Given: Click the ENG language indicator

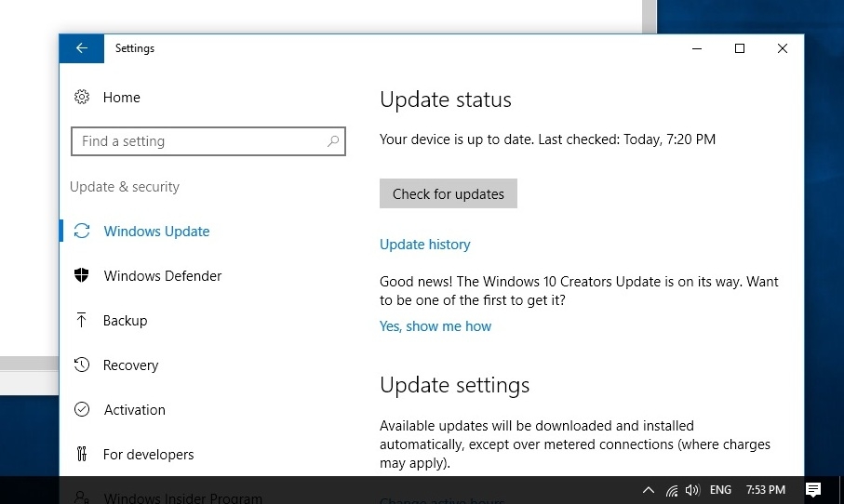Looking at the screenshot, I should coord(720,490).
